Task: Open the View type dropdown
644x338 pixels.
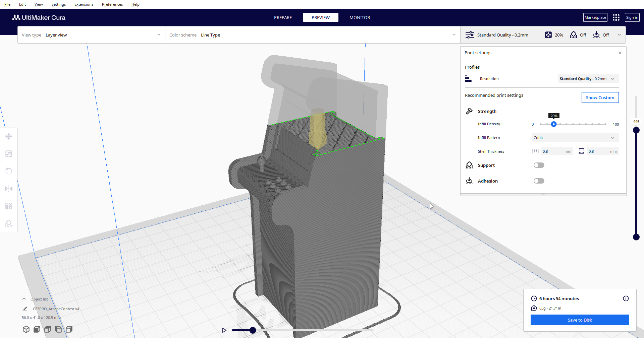Action: point(91,35)
